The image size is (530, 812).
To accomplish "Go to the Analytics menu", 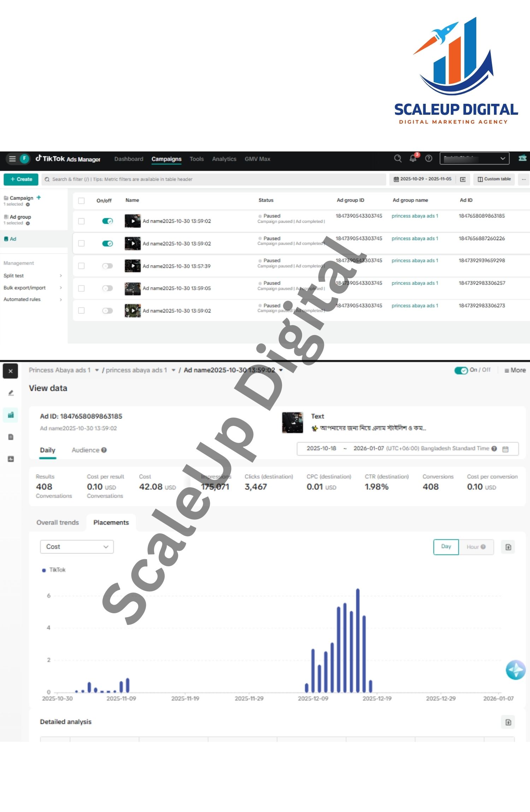I will (x=224, y=159).
